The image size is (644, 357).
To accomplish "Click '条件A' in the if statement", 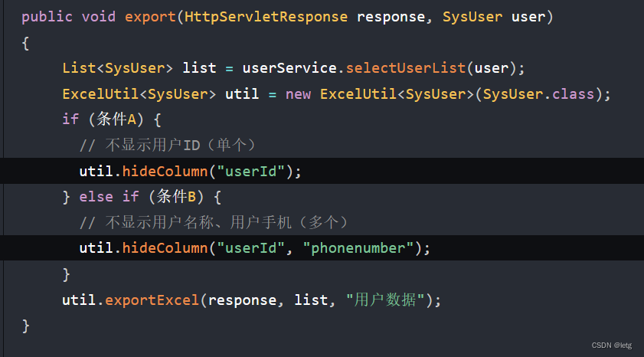I will coord(116,120).
